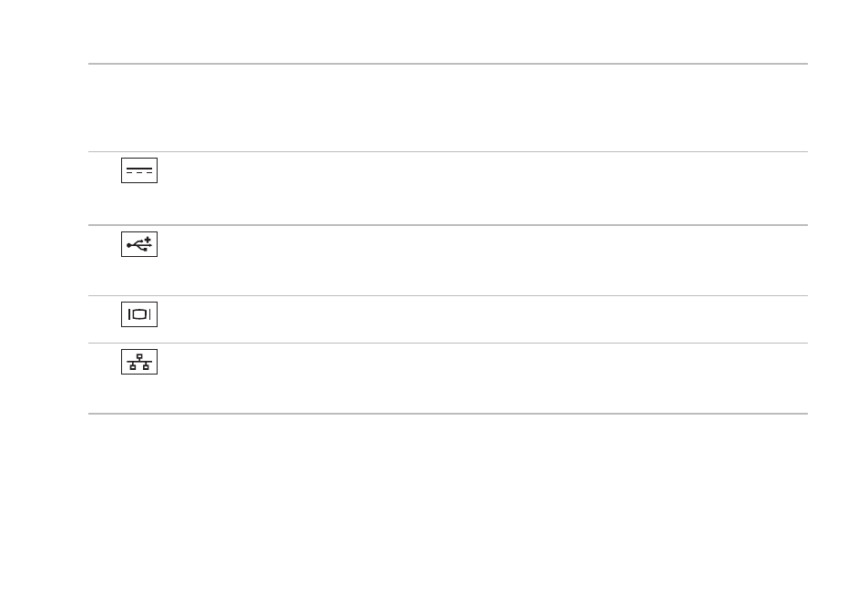
Task: Click the top node of network symbol
Action: (x=139, y=356)
